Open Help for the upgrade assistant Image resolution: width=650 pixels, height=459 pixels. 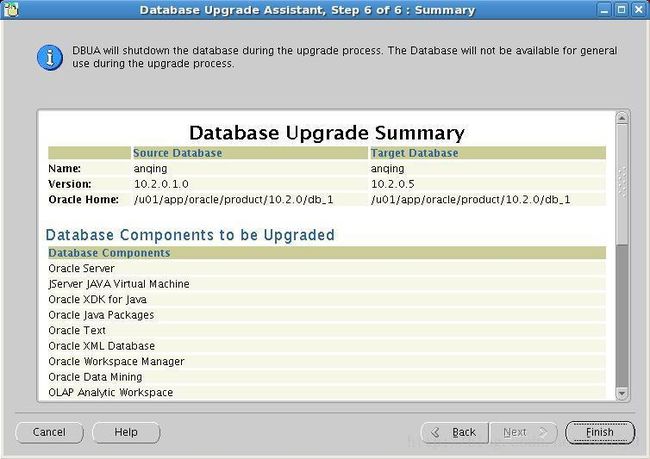click(x=126, y=432)
